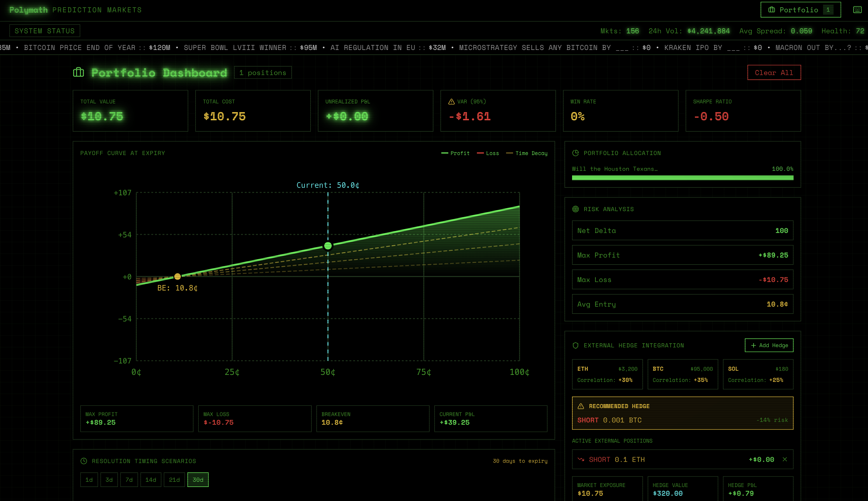
Task: Click the VAR warning triangle icon
Action: click(x=451, y=102)
